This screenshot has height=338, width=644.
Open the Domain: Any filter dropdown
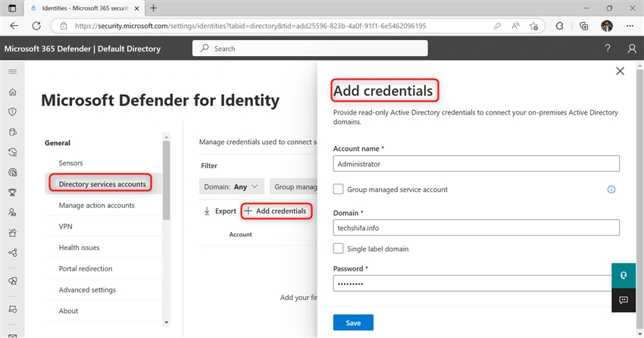(x=231, y=186)
